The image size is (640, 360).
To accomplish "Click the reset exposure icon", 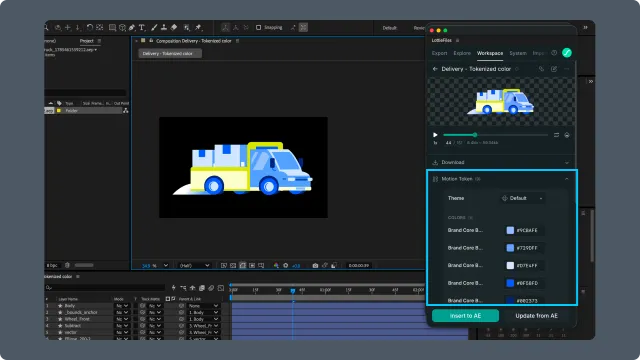I will (286, 265).
